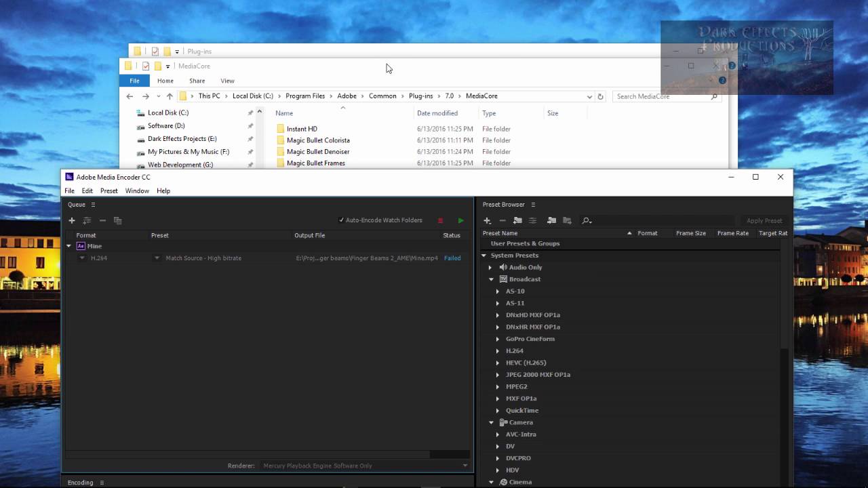Click Instant HD folder icon
Image resolution: width=868 pixels, height=488 pixels.
[281, 129]
